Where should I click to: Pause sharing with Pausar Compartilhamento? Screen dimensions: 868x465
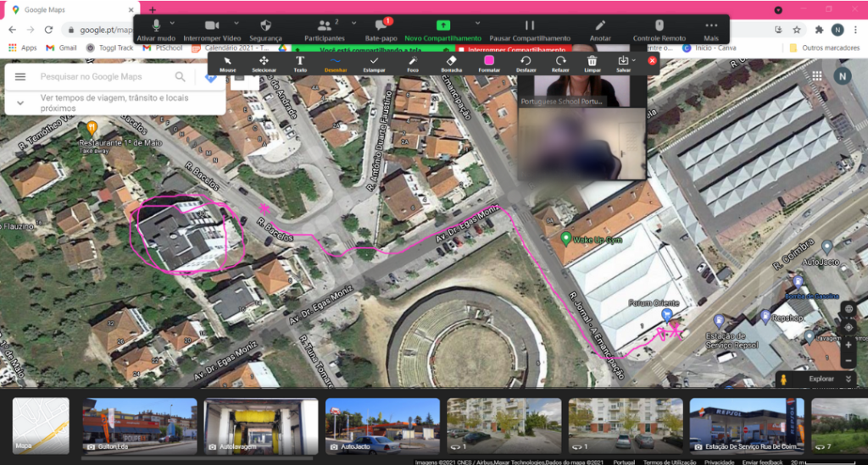pos(530,30)
